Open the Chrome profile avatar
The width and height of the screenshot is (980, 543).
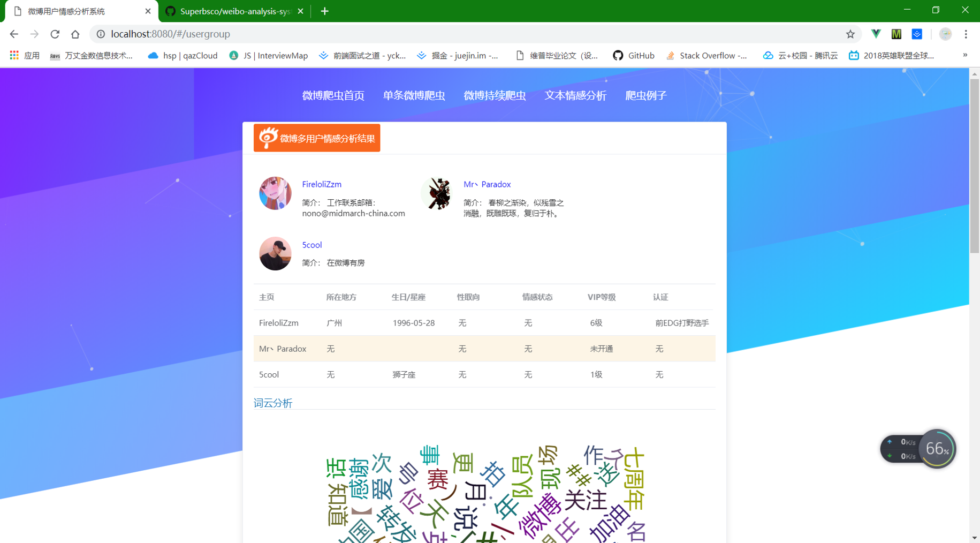click(x=946, y=34)
